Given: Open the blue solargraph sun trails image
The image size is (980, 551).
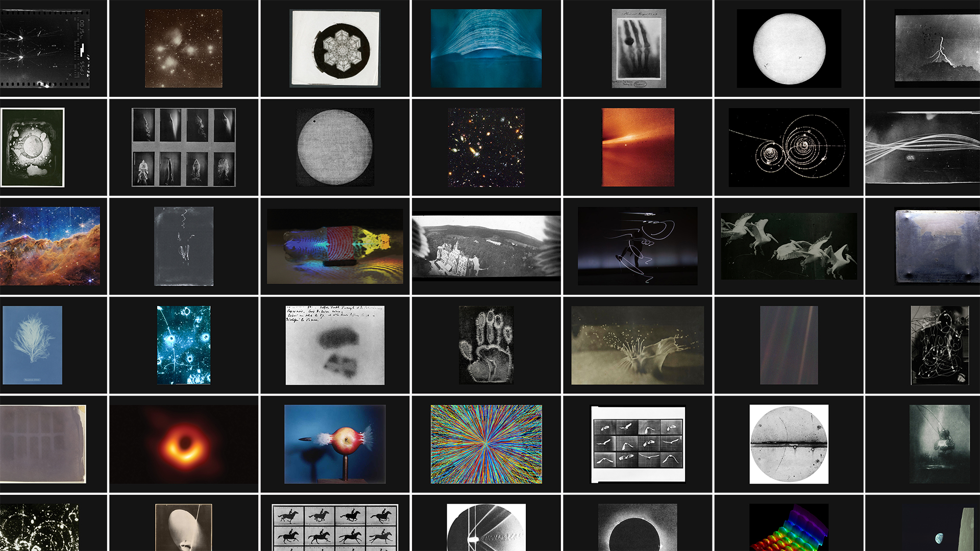Looking at the screenshot, I should click(x=486, y=48).
